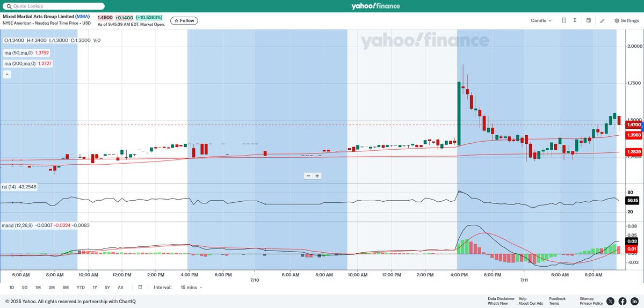Open the events calendar icon in toolbar
This screenshot has height=308, width=644.
(589, 20)
